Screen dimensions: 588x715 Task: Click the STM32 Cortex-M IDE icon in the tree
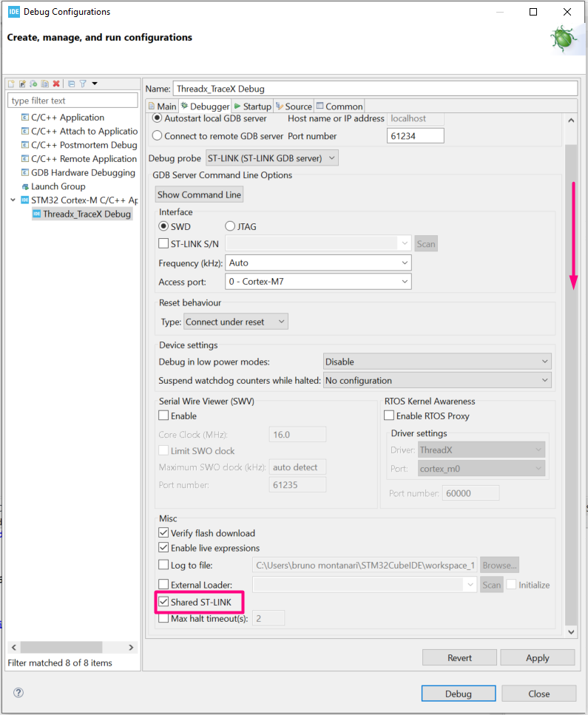[25, 200]
